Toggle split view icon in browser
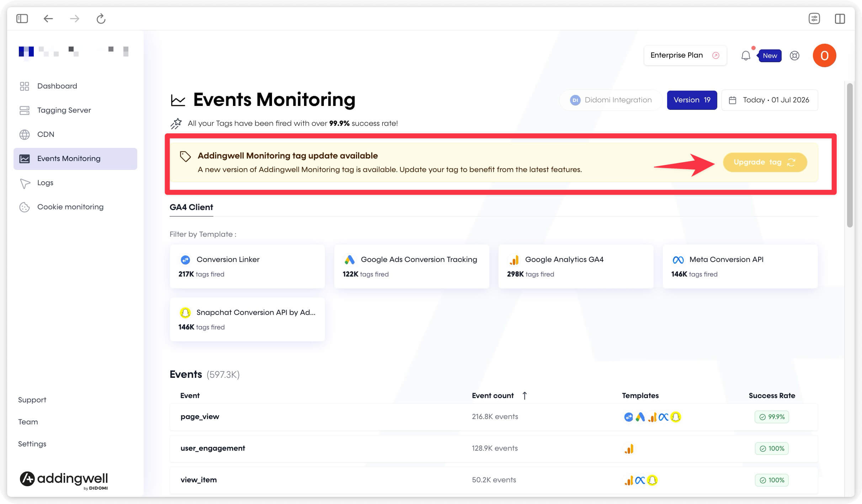Screen dimensions: 862x504 click(840, 18)
